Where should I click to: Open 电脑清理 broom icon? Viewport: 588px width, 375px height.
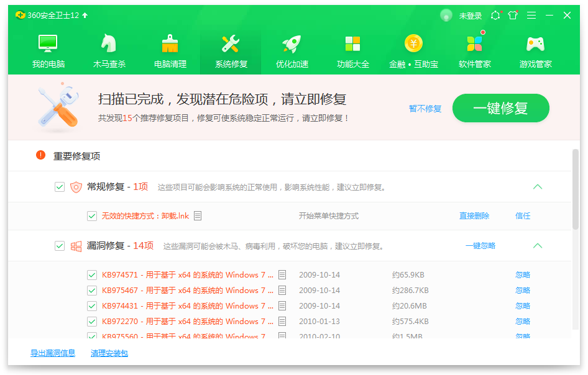coord(170,43)
